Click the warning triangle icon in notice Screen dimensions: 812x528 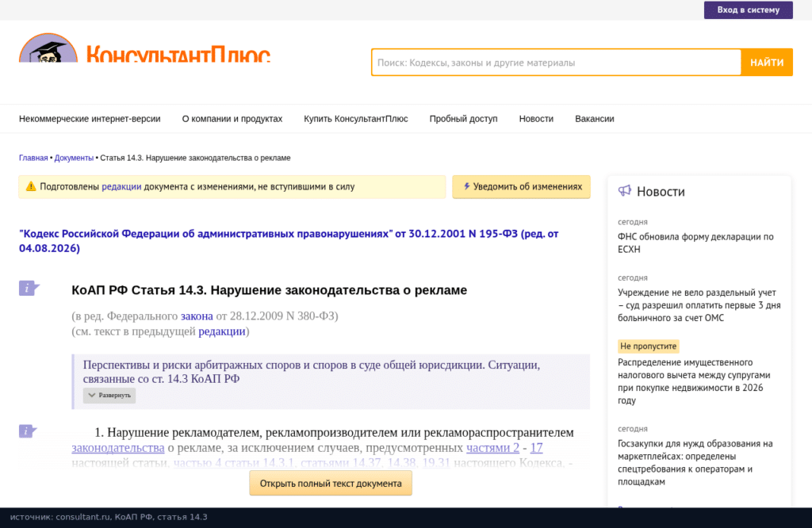click(31, 186)
